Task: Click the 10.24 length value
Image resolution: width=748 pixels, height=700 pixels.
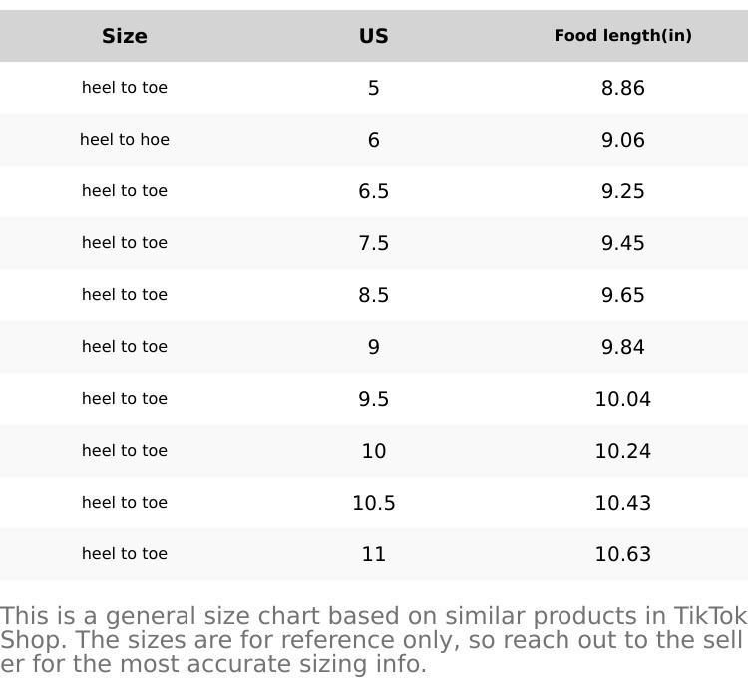Action: (x=622, y=451)
